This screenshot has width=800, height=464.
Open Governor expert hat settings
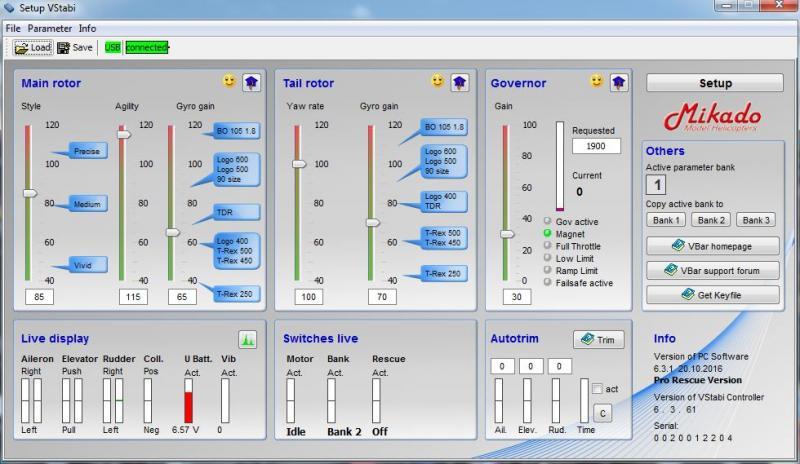coord(618,81)
